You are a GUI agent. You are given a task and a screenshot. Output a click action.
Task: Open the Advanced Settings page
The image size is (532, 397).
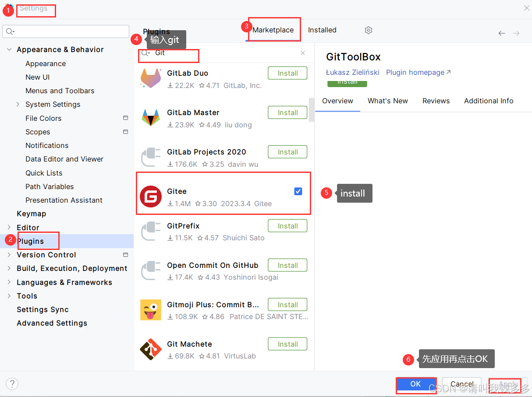[x=52, y=323]
